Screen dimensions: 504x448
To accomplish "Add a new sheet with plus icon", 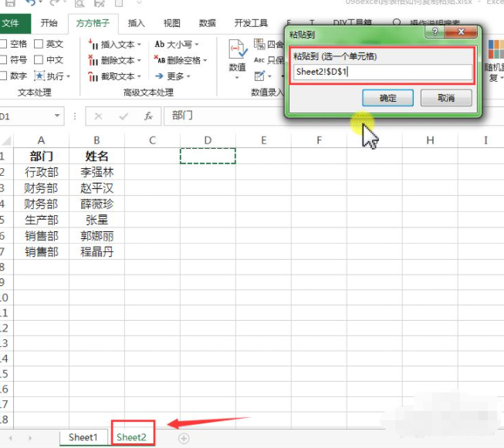I will (184, 438).
